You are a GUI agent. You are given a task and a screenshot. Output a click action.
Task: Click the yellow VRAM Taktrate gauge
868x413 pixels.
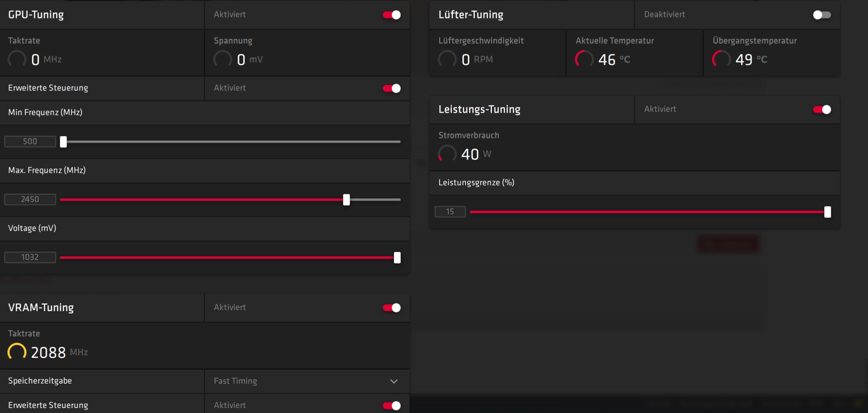(x=17, y=352)
